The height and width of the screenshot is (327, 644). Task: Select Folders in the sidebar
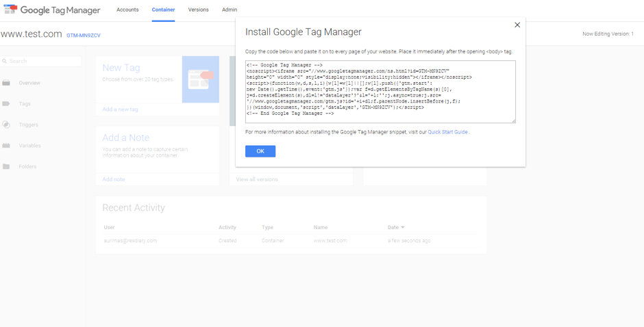tap(27, 166)
